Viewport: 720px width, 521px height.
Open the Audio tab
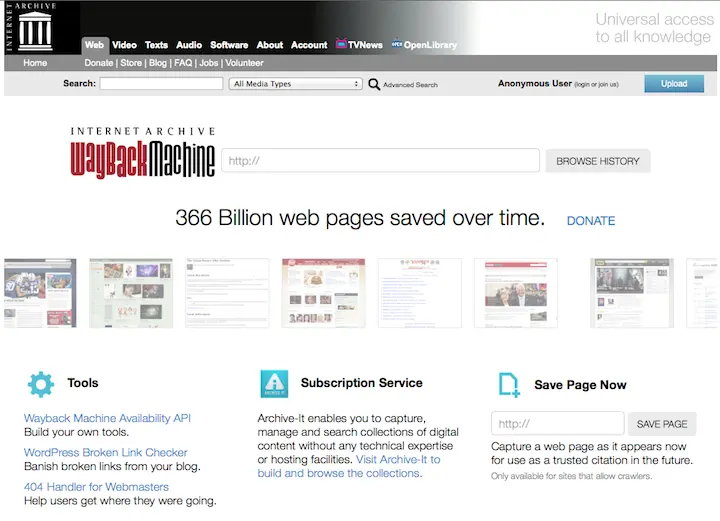pos(189,45)
